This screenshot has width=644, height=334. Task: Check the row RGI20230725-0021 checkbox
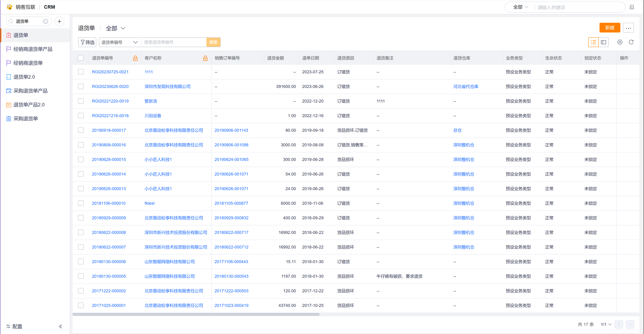pyautogui.click(x=80, y=72)
